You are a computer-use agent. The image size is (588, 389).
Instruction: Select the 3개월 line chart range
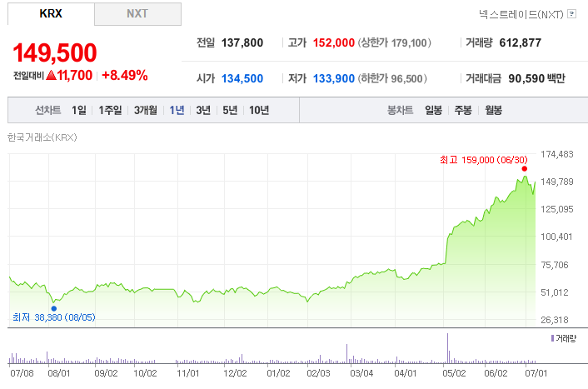[146, 110]
